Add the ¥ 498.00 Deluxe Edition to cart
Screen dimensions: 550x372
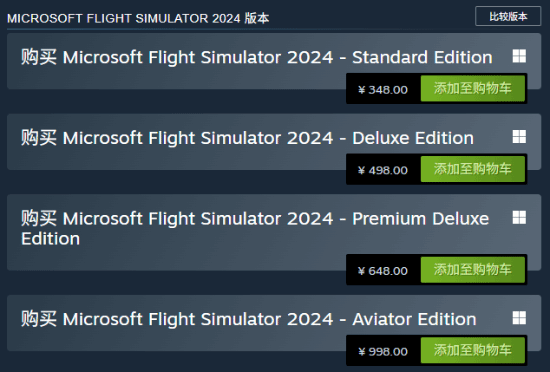[472, 169]
